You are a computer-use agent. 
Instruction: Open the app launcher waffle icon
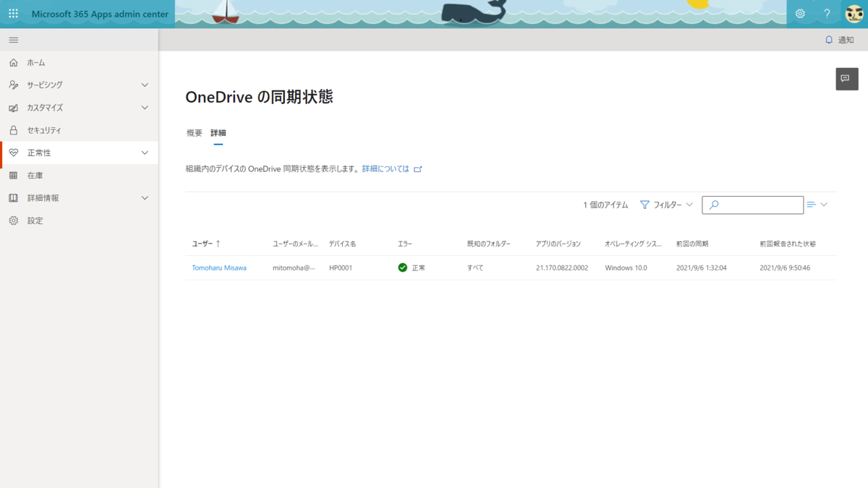click(13, 14)
